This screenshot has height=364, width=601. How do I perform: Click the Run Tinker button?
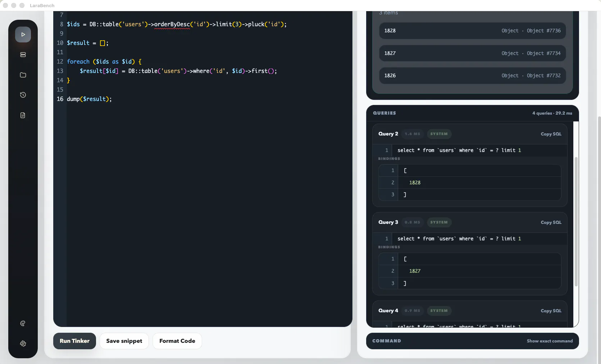tap(74, 341)
